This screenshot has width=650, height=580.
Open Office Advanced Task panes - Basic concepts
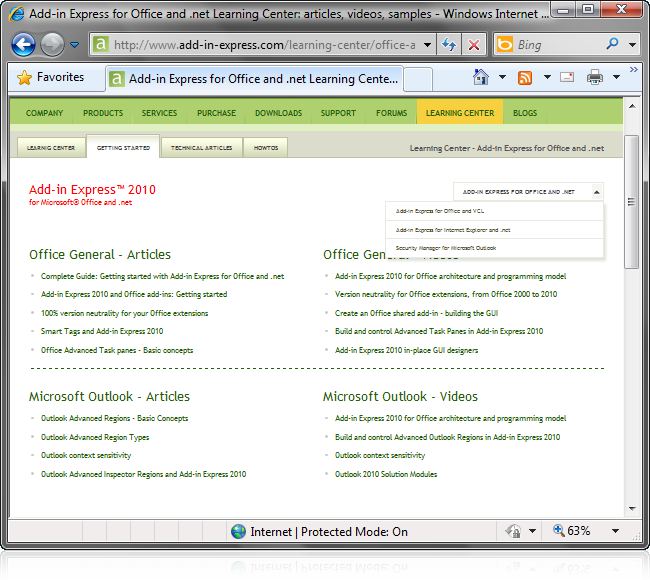117,350
